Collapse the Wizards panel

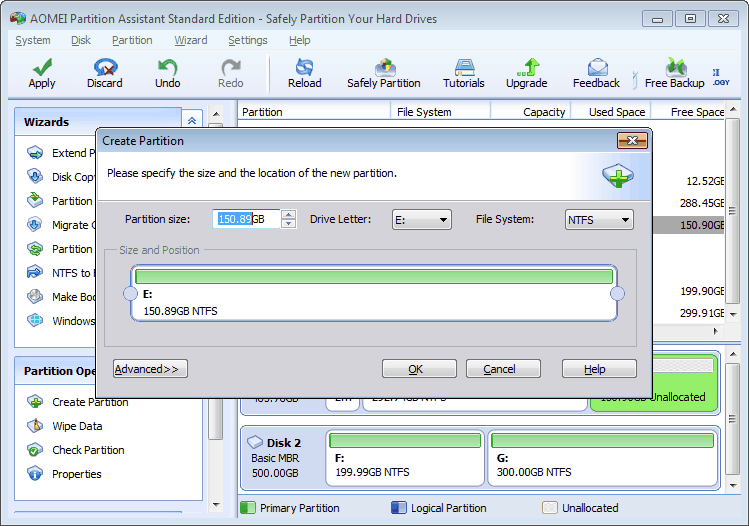click(192, 121)
